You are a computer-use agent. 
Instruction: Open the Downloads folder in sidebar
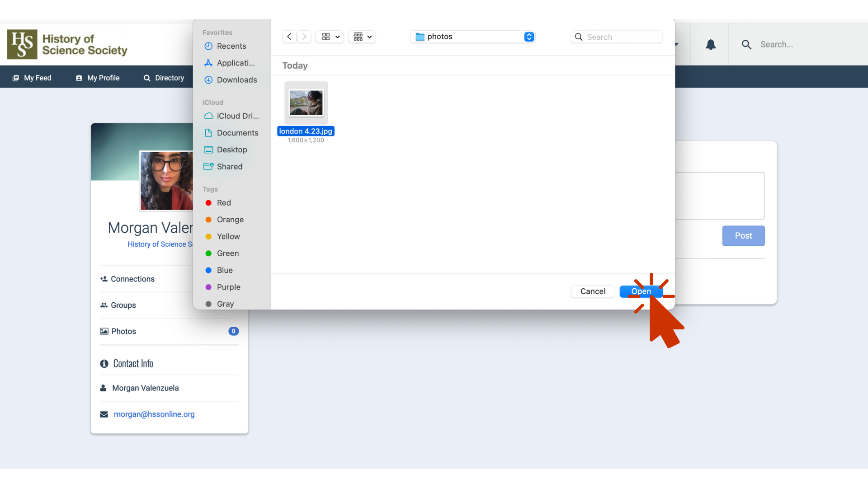coord(236,80)
